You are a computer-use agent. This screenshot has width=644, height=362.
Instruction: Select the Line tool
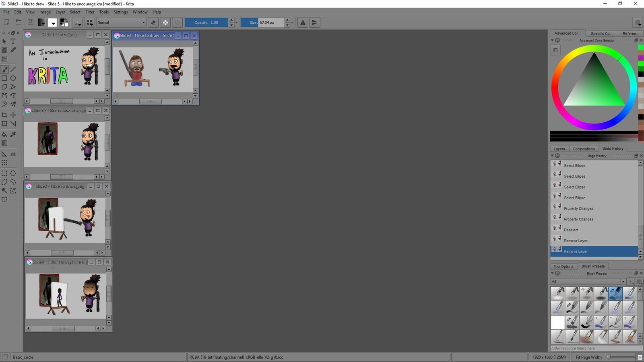coord(13,70)
